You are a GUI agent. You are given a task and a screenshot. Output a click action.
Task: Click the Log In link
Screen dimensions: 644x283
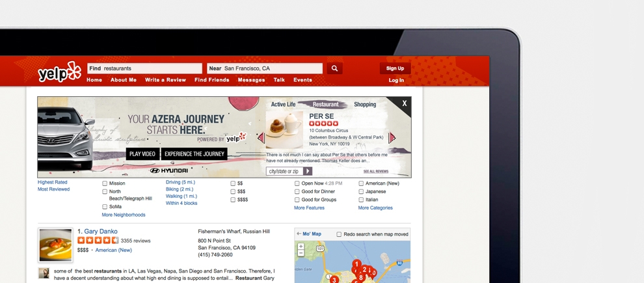[x=396, y=81]
